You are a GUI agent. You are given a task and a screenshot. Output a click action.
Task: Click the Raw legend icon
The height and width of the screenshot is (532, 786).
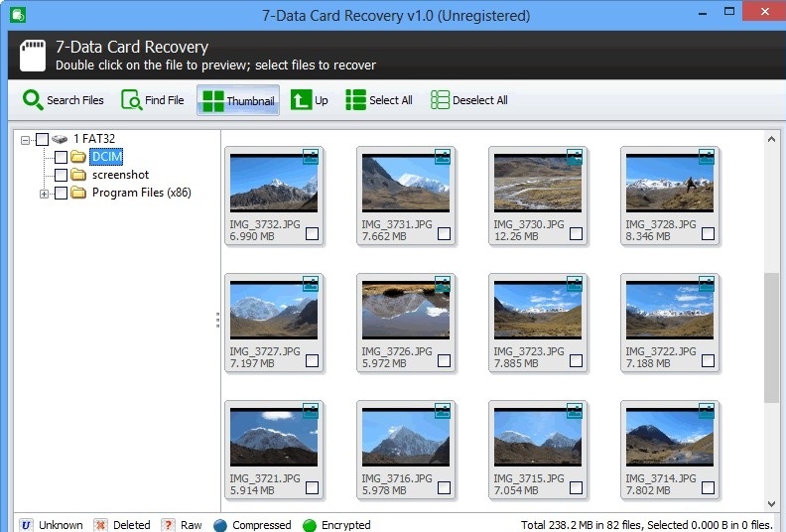[x=168, y=525]
